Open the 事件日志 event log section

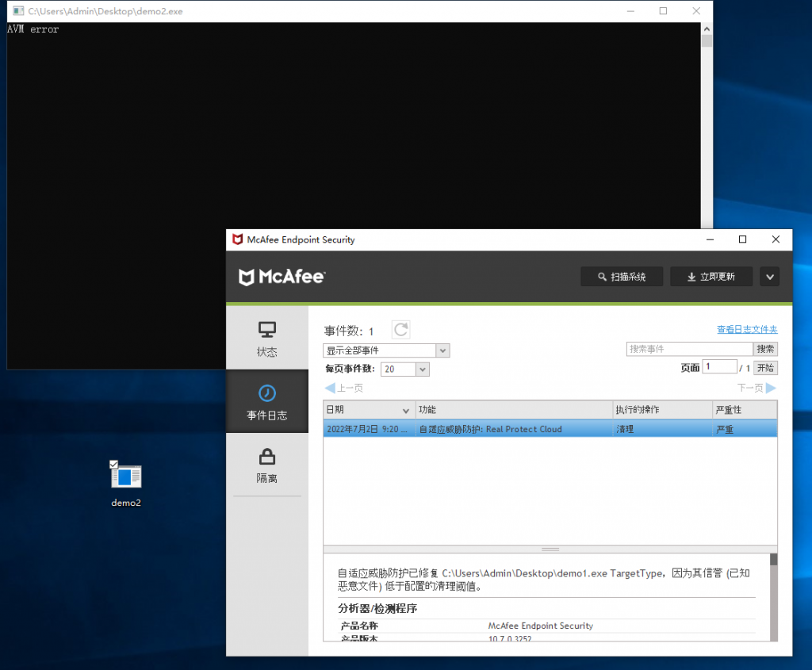pos(267,402)
